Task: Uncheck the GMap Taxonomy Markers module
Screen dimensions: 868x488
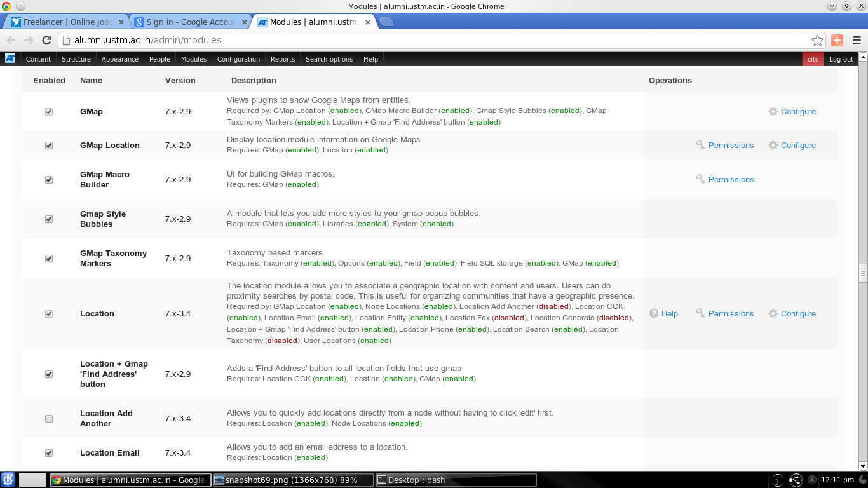Action: (49, 259)
